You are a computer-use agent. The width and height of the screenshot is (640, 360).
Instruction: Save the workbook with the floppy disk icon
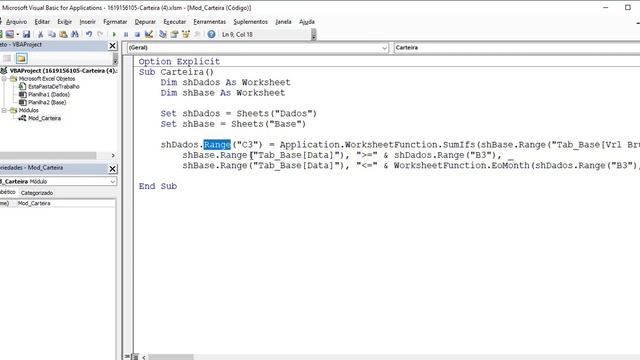point(27,35)
